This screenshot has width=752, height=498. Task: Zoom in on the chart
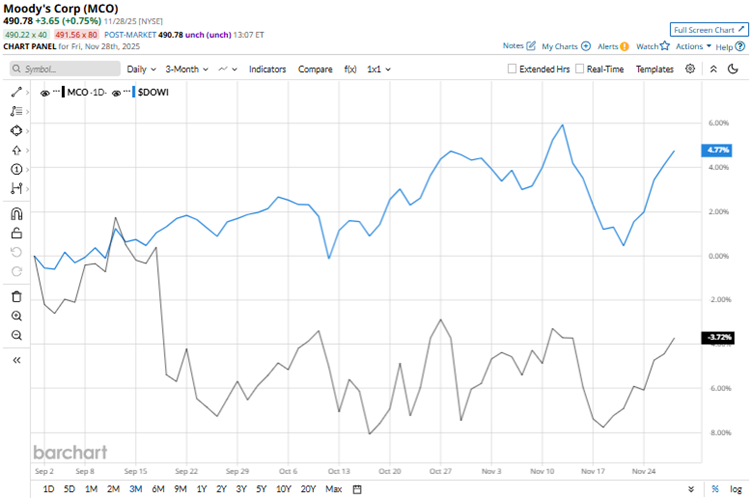pyautogui.click(x=16, y=316)
